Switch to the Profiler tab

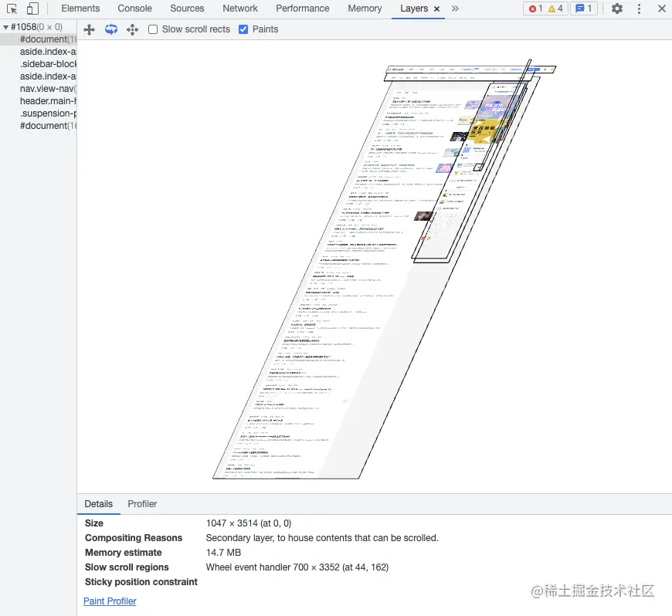(x=142, y=504)
